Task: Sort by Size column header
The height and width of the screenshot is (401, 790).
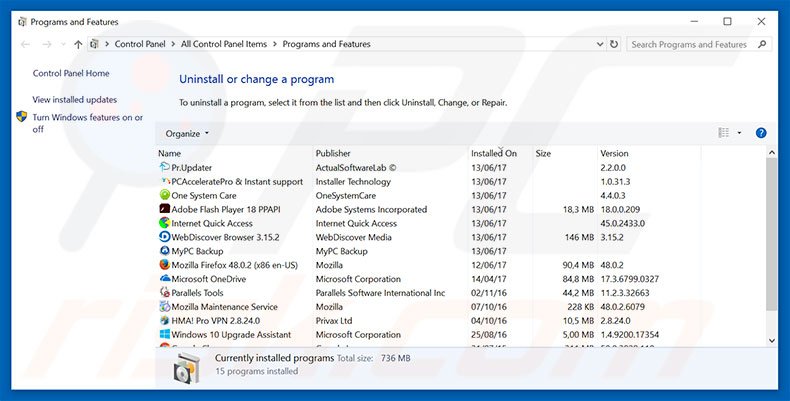Action: pyautogui.click(x=543, y=153)
